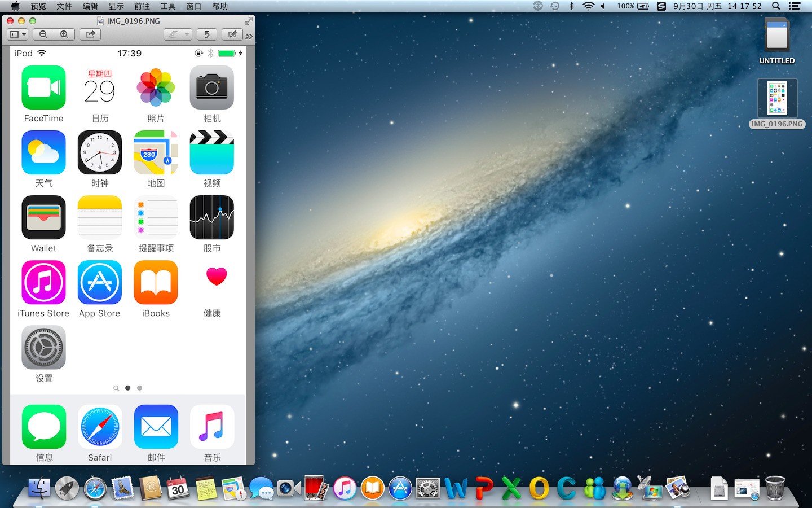Open Notification Center list icon
The image size is (812, 508).
795,6
